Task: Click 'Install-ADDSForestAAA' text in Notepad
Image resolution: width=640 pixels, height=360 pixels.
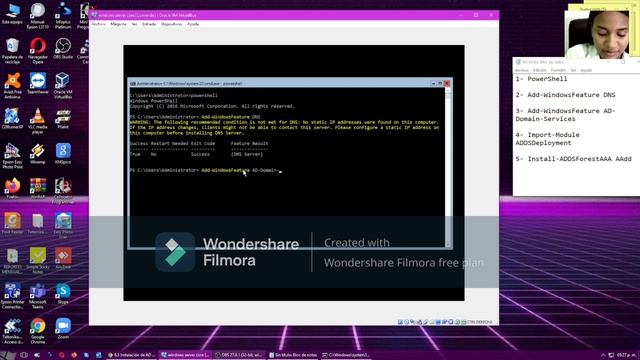Action: click(569, 159)
